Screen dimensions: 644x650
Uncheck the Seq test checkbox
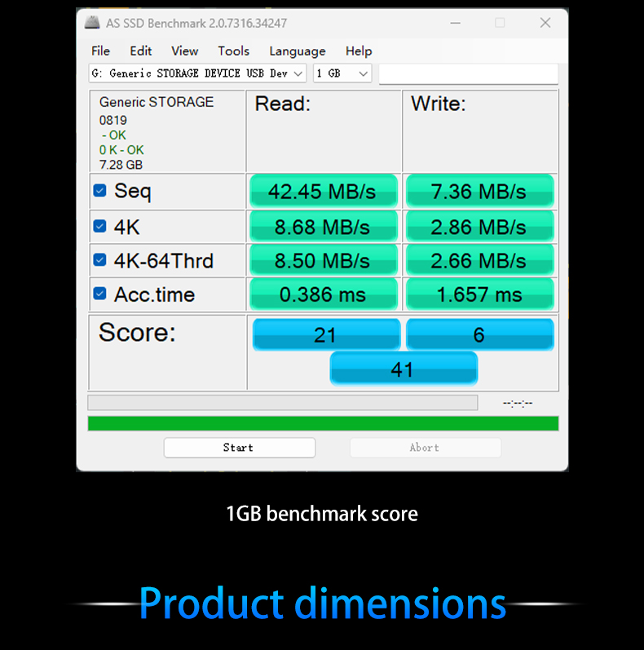coord(99,191)
